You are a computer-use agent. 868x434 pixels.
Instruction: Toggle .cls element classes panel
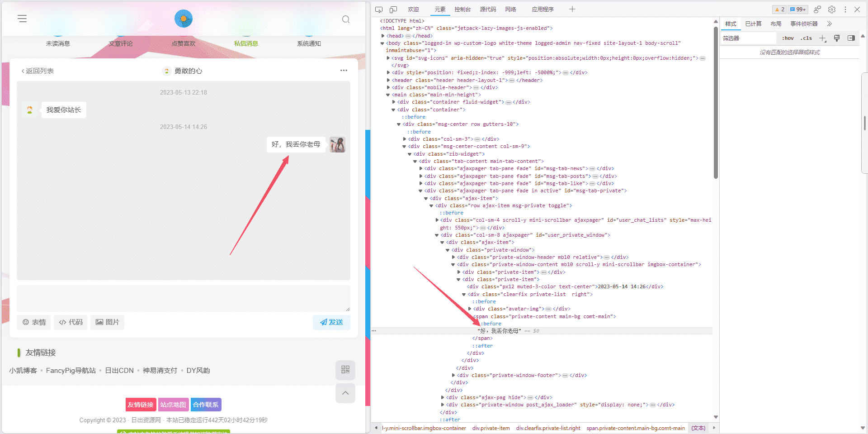[x=806, y=38]
